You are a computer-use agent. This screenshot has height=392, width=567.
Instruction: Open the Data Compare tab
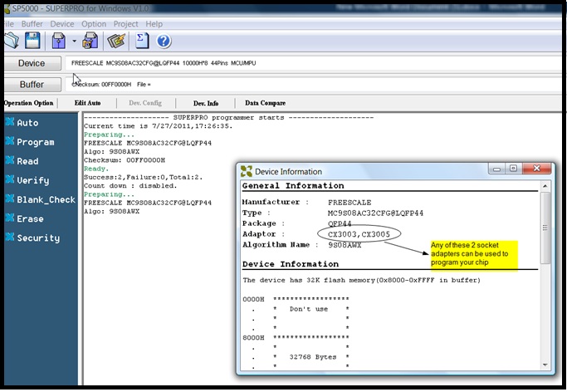click(x=265, y=103)
